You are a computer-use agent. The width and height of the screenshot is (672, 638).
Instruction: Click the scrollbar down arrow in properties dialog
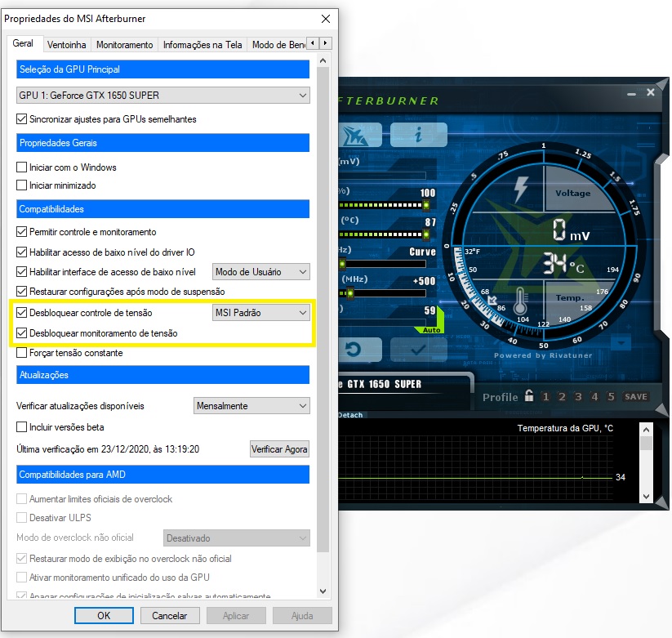[x=323, y=591]
